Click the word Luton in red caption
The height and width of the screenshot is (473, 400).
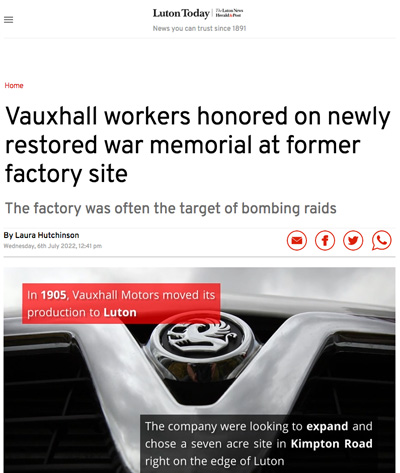[x=120, y=313]
